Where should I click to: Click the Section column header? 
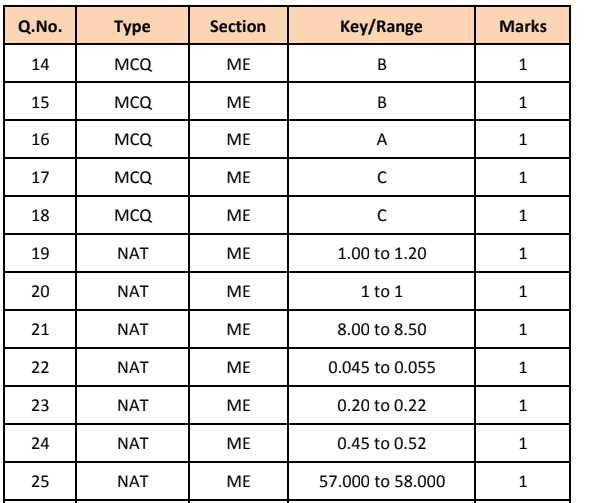point(238,26)
